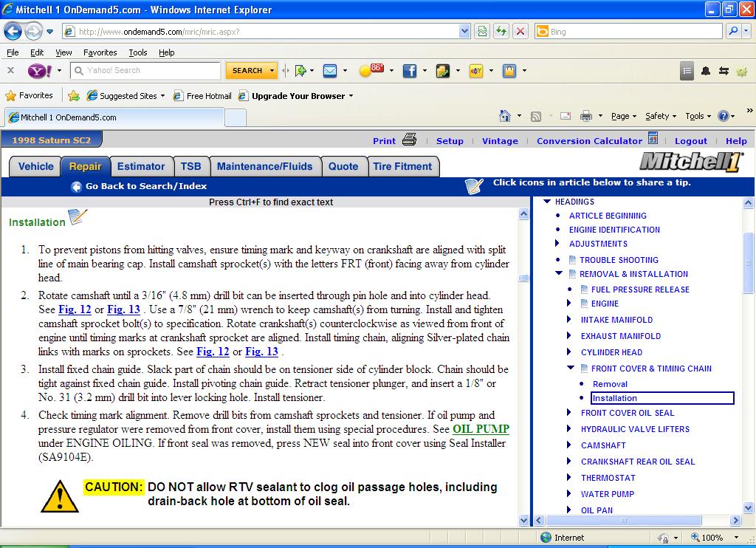The width and height of the screenshot is (756, 548).
Task: Follow the OIL PUMP link
Action: coord(481,429)
